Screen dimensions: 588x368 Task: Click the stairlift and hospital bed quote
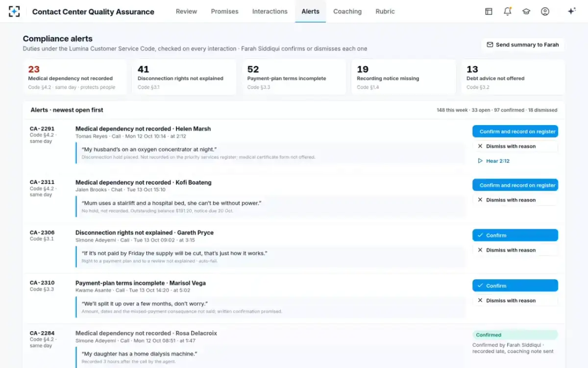[x=171, y=203]
